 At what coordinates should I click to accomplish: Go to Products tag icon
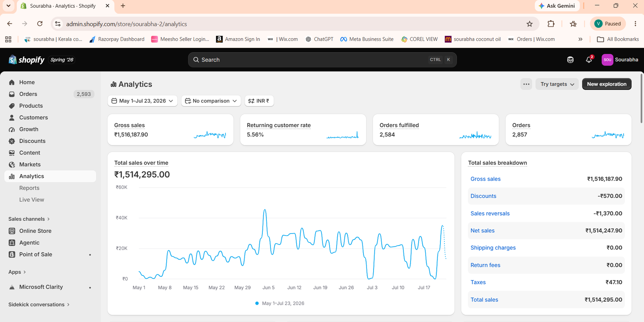coord(12,106)
